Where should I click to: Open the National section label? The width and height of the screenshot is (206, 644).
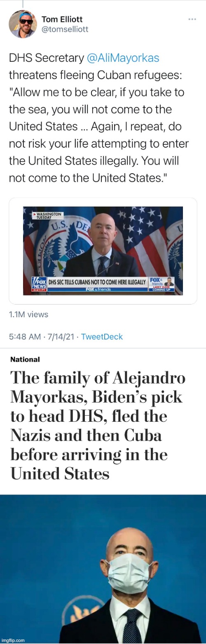(25, 359)
